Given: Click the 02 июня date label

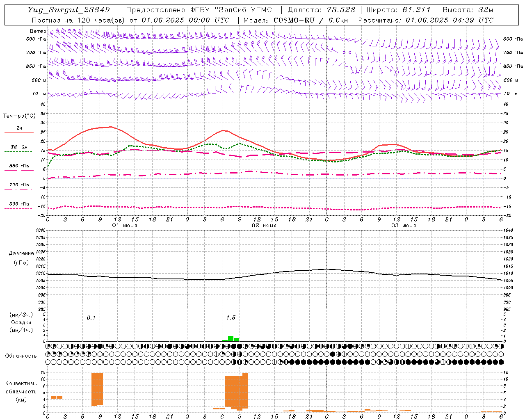Looking at the screenshot, I should pos(264,226).
